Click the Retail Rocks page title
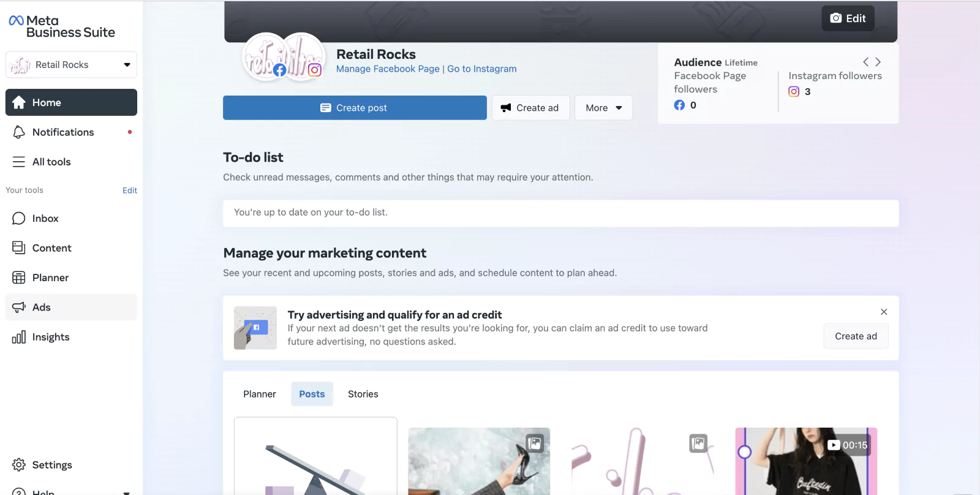The width and height of the screenshot is (980, 495). [x=376, y=54]
